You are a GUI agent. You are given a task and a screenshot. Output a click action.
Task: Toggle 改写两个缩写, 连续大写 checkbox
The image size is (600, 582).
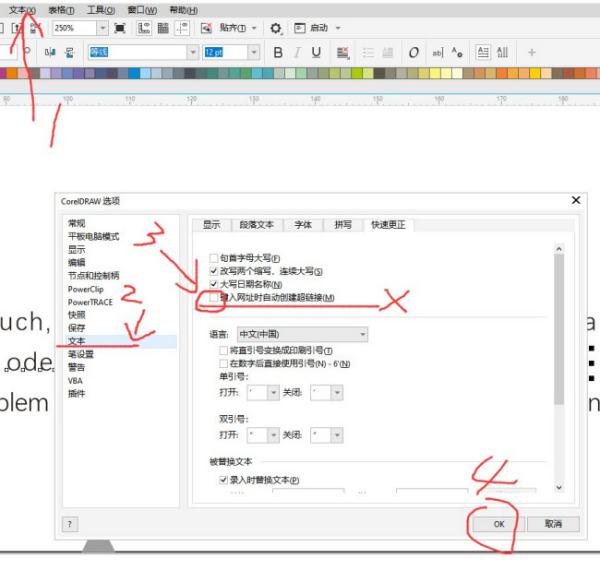click(x=214, y=271)
